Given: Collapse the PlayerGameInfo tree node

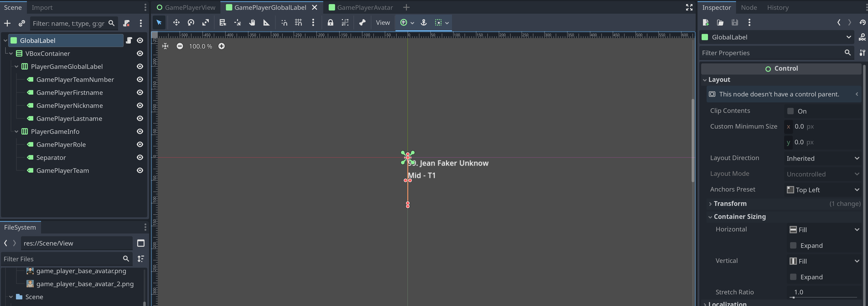Looking at the screenshot, I should (16, 132).
